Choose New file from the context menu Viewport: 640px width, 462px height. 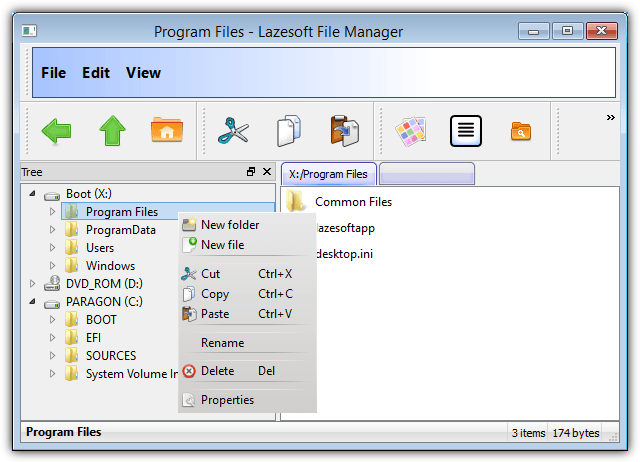245,244
